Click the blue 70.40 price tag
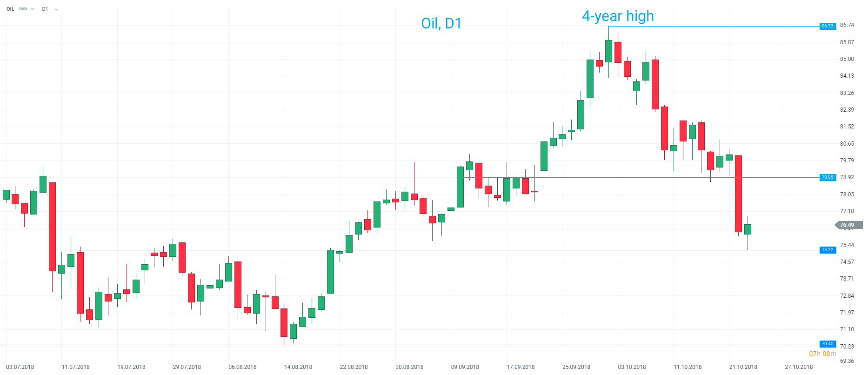868x375 pixels. coord(828,344)
